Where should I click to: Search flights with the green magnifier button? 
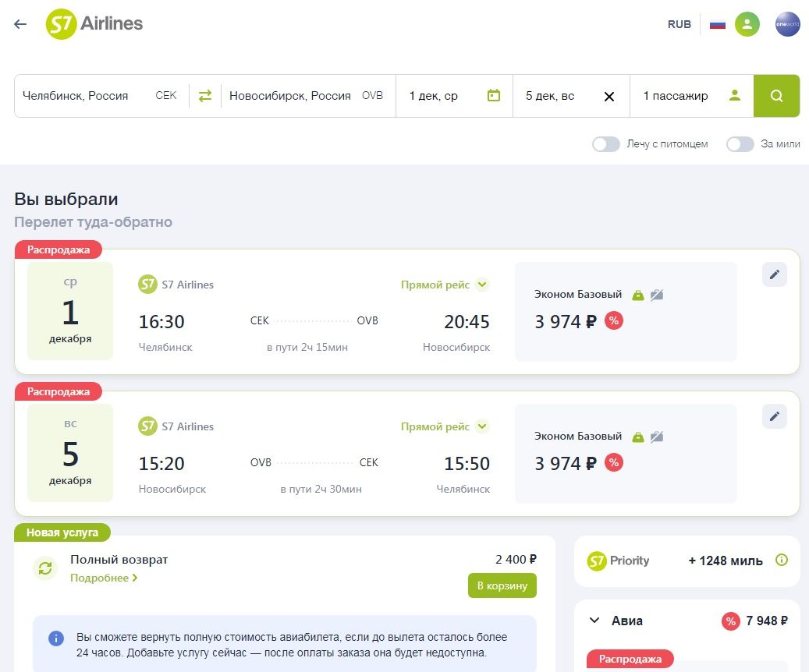776,96
